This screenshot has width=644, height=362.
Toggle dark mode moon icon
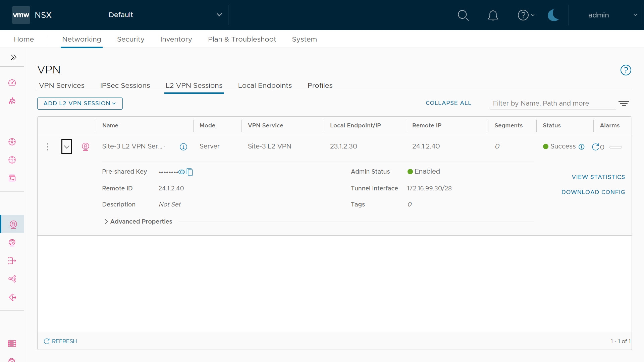553,15
